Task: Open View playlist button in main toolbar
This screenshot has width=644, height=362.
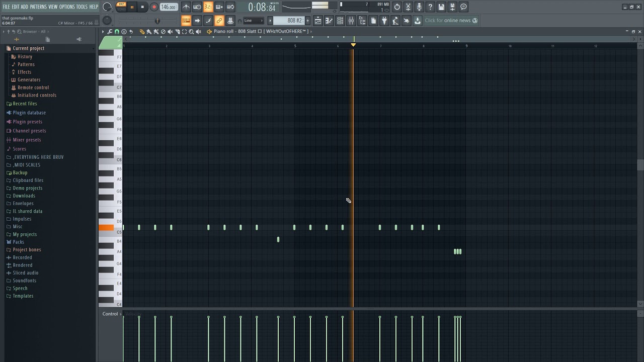Action: [318, 21]
